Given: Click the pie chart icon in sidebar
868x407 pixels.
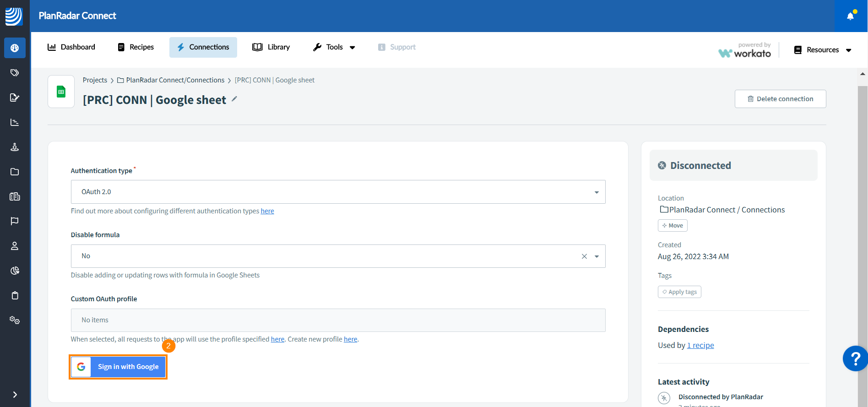Looking at the screenshot, I should [15, 271].
